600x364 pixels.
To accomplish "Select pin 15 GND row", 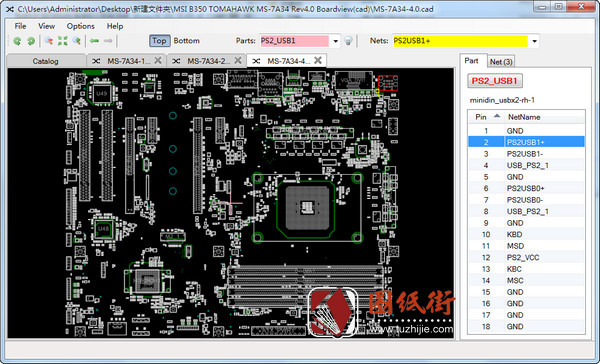I will (526, 292).
